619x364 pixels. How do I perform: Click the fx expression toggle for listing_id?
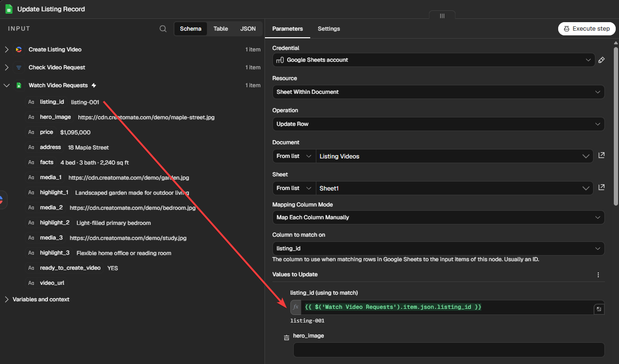[x=296, y=307]
